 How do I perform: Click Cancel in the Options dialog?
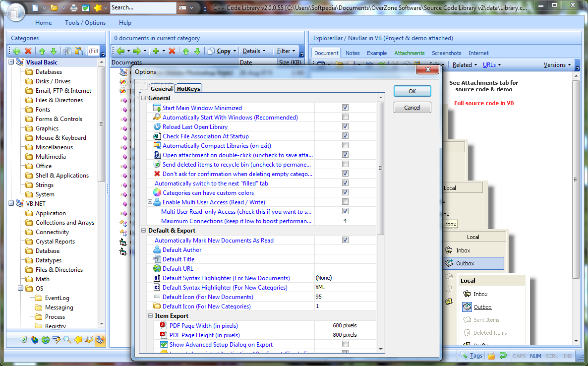click(412, 108)
